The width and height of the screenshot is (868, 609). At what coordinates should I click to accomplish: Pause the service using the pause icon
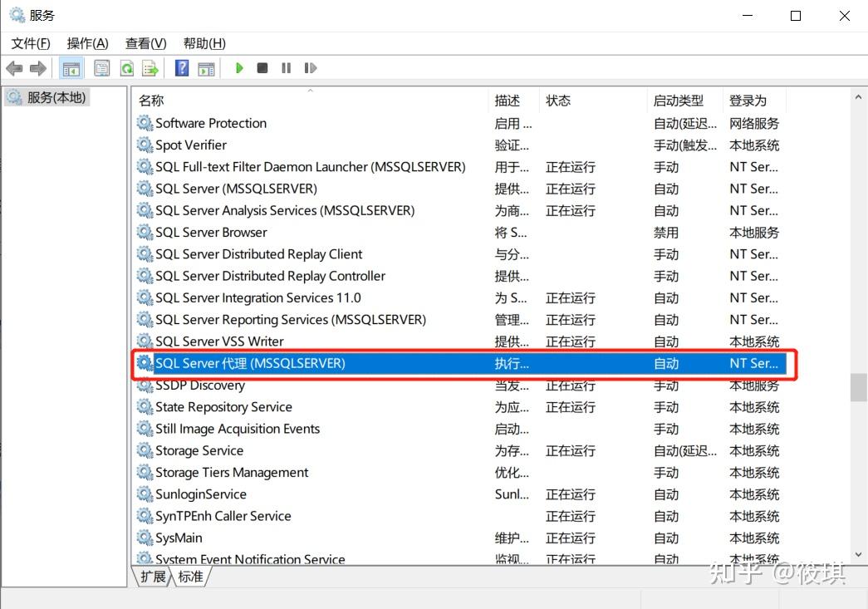tap(286, 67)
